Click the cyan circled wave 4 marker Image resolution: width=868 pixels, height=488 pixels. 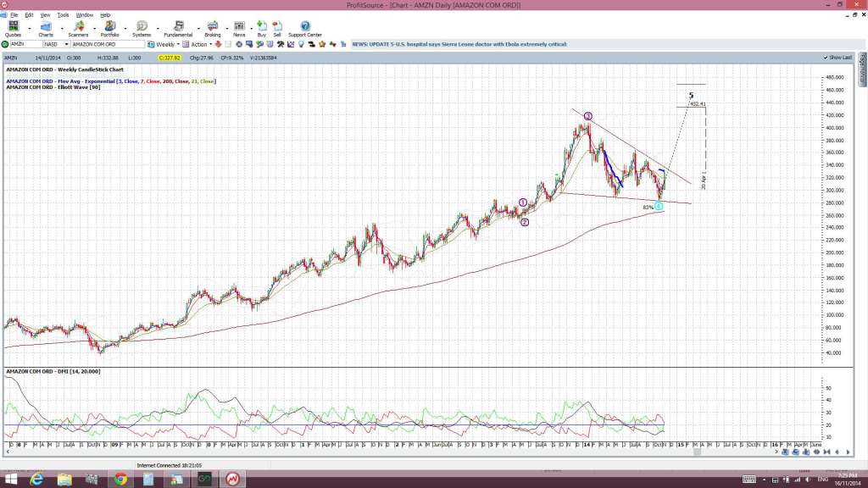(x=658, y=206)
